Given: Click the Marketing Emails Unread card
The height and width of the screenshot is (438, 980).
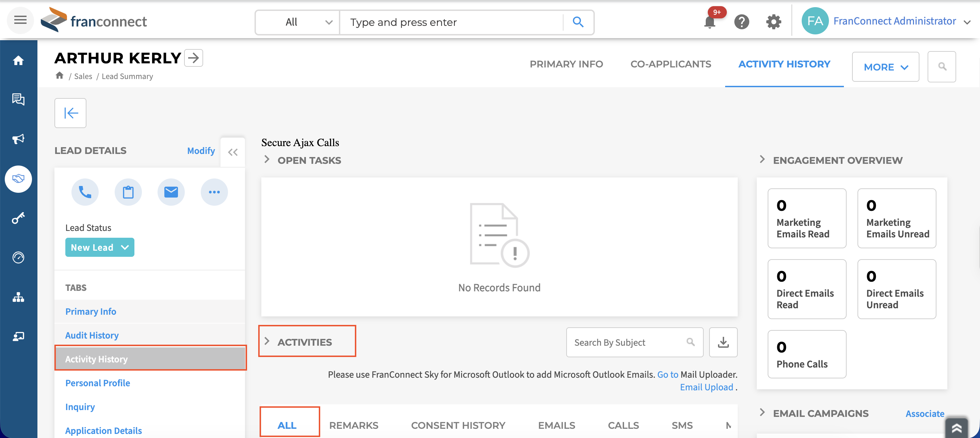Looking at the screenshot, I should click(x=897, y=218).
